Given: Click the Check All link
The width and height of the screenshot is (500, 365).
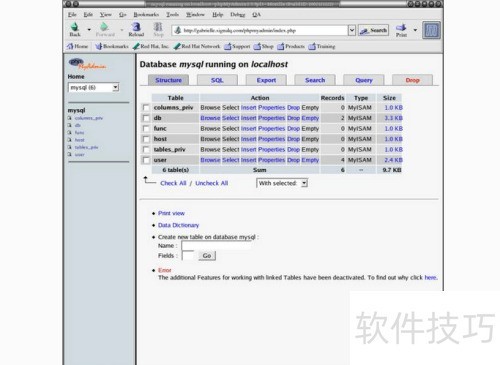Looking at the screenshot, I should [173, 183].
